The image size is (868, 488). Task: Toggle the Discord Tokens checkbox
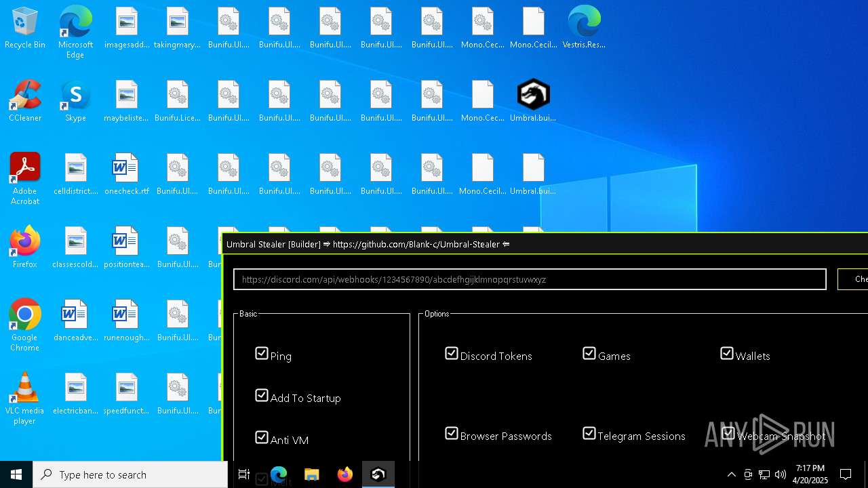[452, 353]
